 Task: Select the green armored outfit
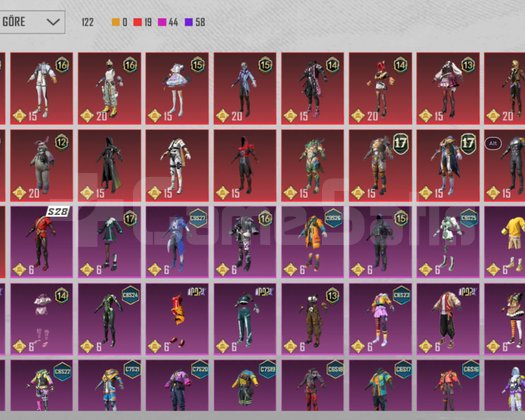[313, 166]
